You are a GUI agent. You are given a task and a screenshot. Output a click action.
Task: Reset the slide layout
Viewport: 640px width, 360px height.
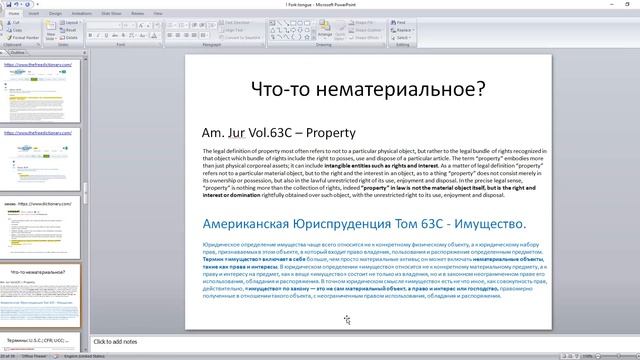pos(68,30)
